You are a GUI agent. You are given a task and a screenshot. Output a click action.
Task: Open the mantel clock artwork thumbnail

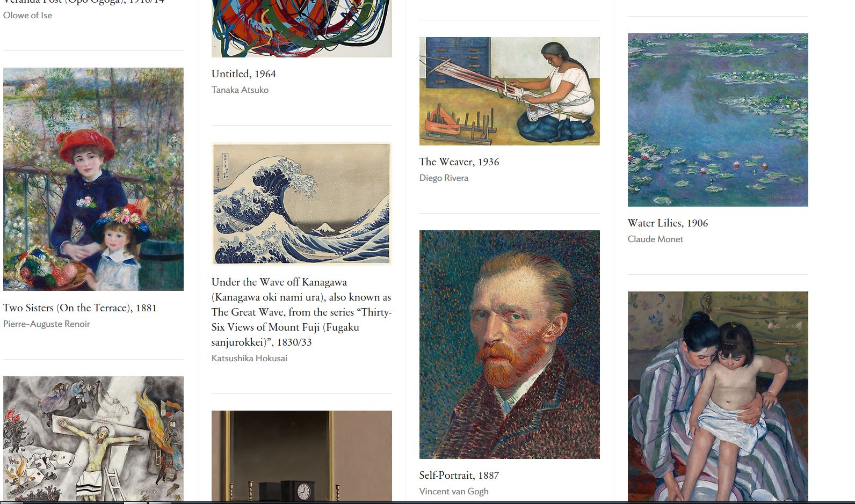302,456
